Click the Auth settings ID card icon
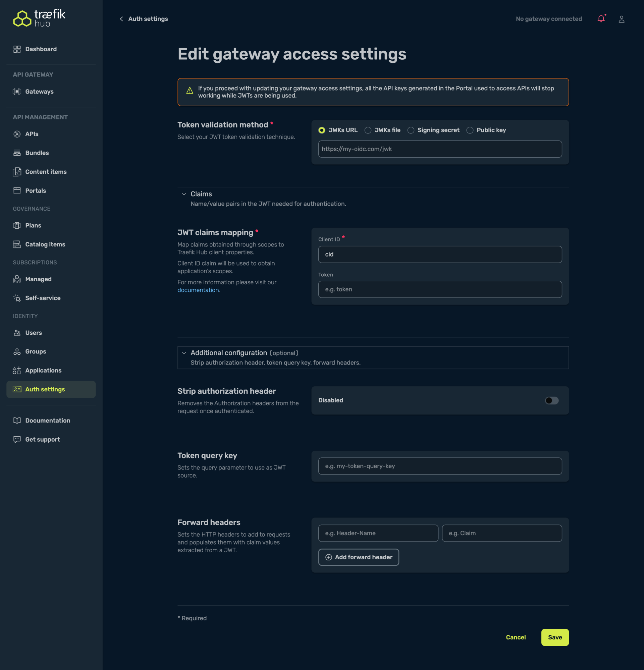The height and width of the screenshot is (670, 644). (x=17, y=389)
